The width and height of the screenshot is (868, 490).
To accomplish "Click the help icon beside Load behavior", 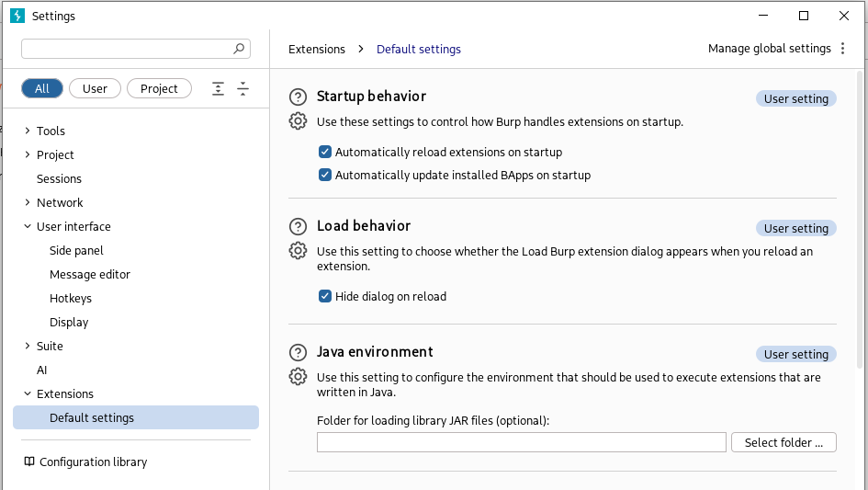I will tap(298, 226).
